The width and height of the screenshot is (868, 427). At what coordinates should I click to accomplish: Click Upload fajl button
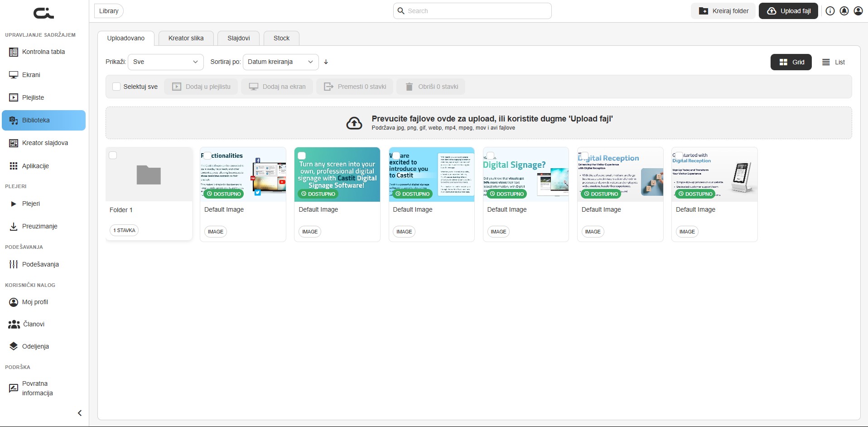click(x=788, y=11)
